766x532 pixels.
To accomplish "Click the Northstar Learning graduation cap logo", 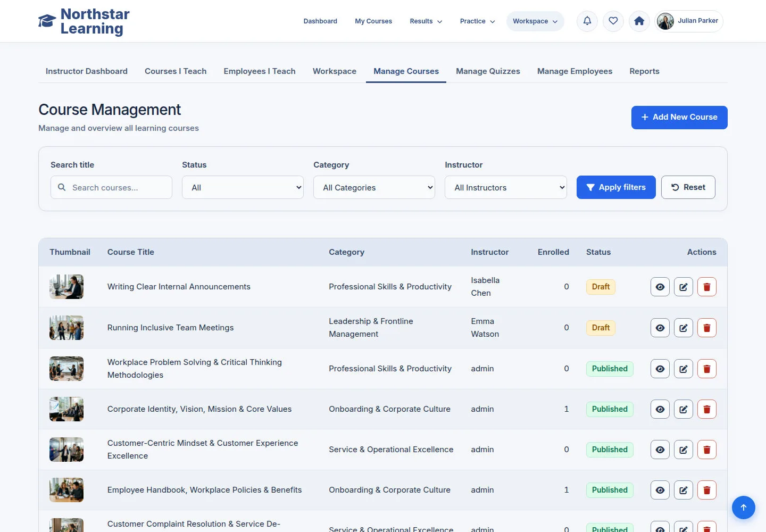I will (x=47, y=21).
